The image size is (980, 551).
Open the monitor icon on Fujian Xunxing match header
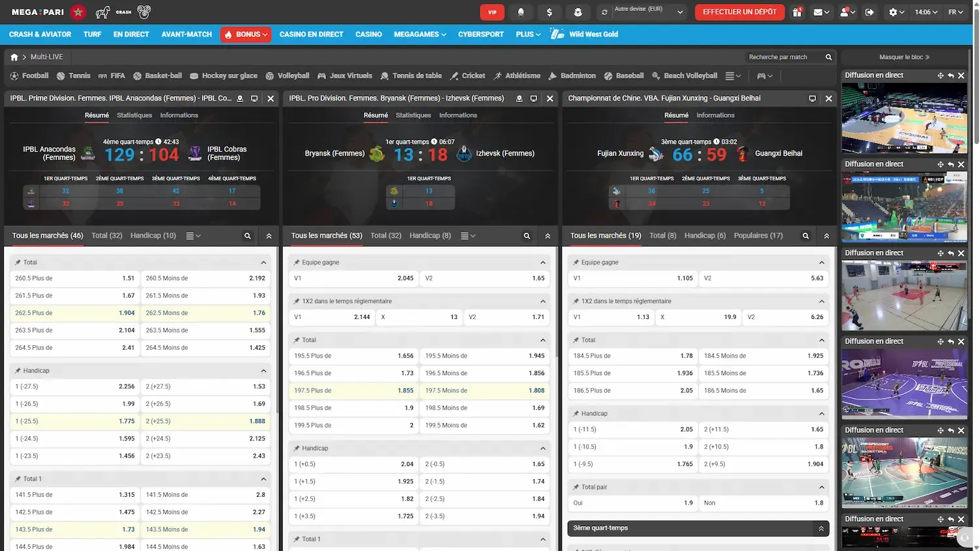[x=812, y=99]
